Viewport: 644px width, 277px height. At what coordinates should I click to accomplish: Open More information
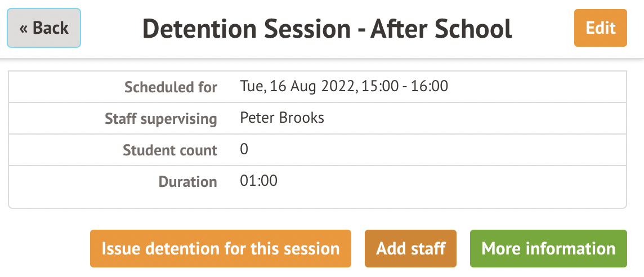pyautogui.click(x=548, y=248)
